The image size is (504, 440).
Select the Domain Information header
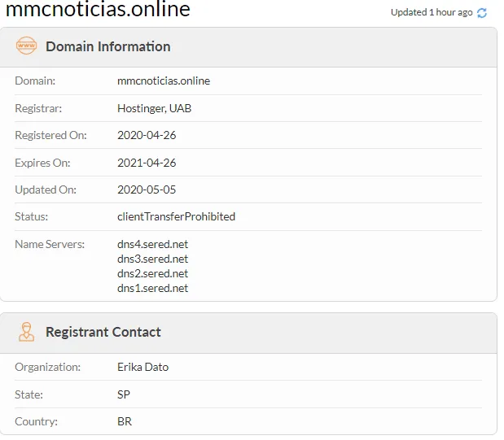click(x=107, y=46)
